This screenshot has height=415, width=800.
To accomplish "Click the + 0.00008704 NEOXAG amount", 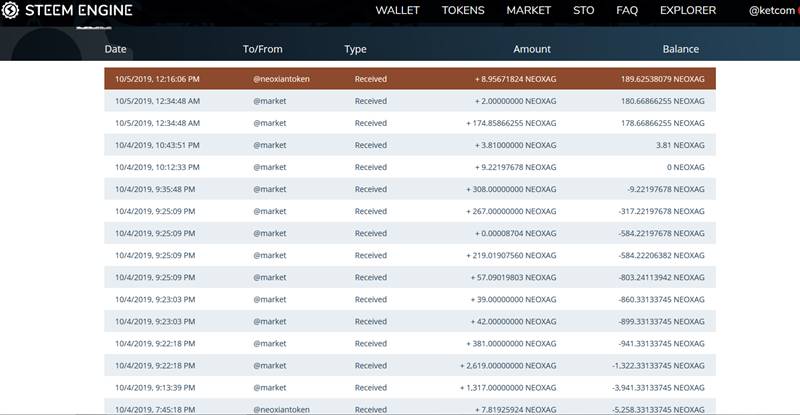I will click(x=515, y=233).
